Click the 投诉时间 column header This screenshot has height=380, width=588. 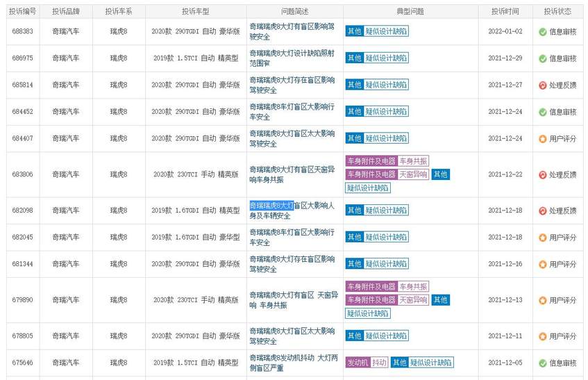(x=505, y=12)
